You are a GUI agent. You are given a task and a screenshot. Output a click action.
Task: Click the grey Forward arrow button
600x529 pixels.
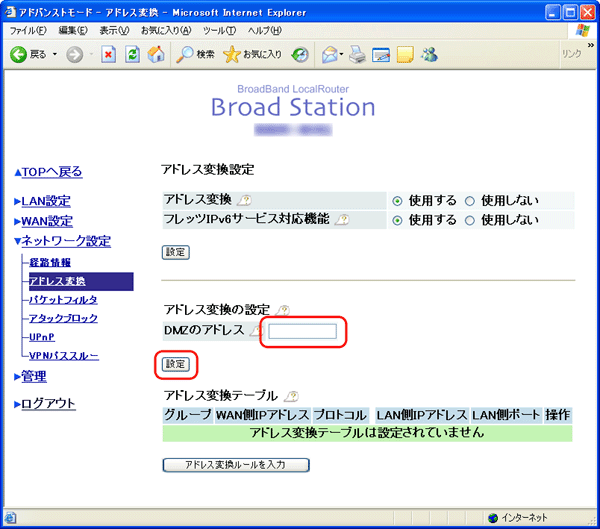(74, 55)
